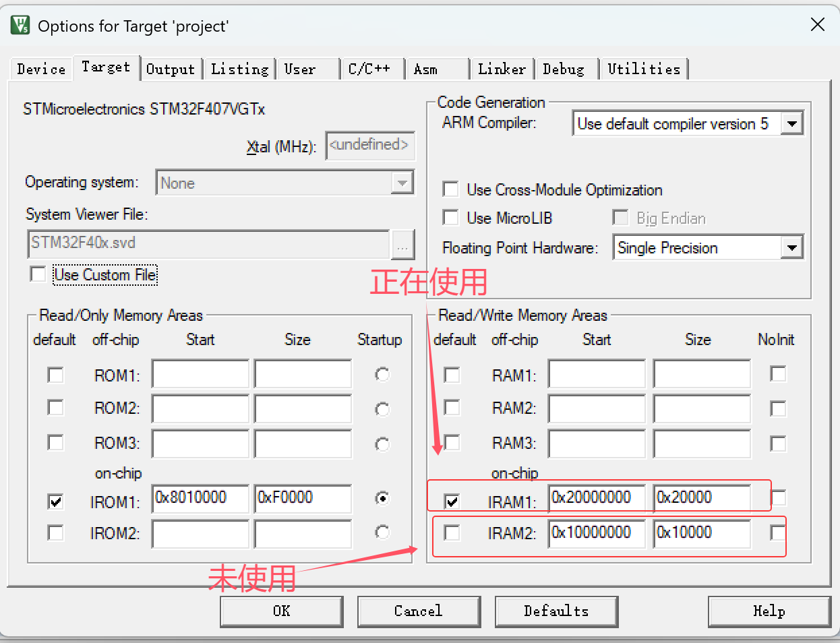Open the Linker tab
Viewport: 840px width, 643px height.
[x=502, y=69]
